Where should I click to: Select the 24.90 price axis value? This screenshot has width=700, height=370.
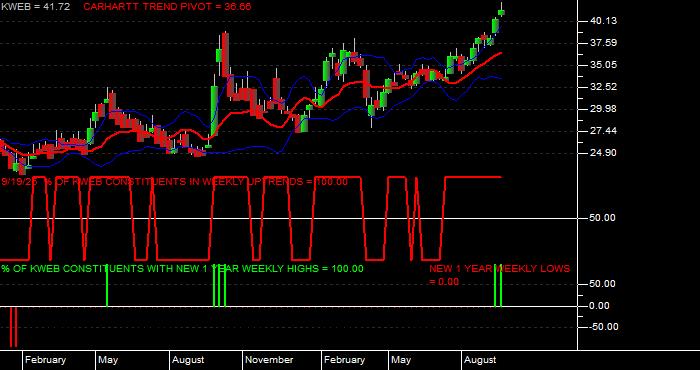(x=604, y=153)
